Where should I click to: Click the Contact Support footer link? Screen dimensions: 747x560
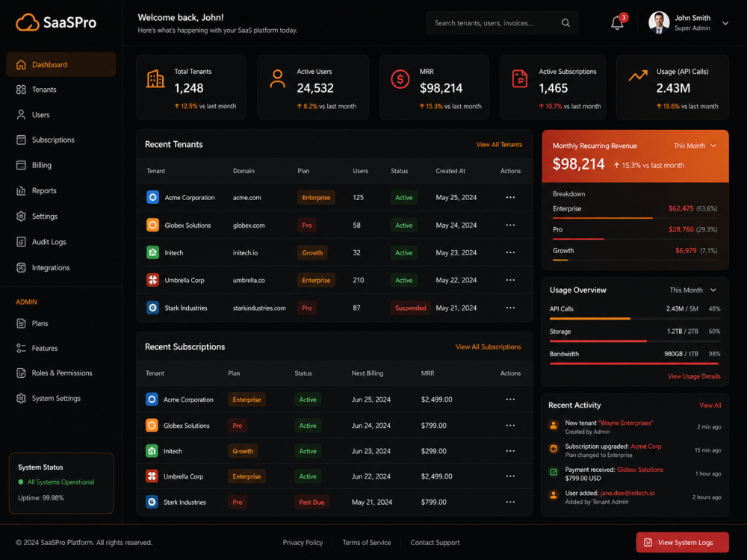pyautogui.click(x=435, y=542)
